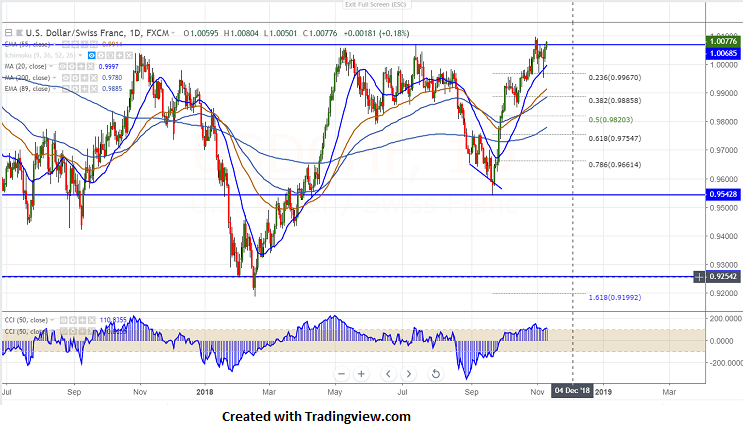
Task: Zoom in the chart with plus button
Action: tap(361, 374)
